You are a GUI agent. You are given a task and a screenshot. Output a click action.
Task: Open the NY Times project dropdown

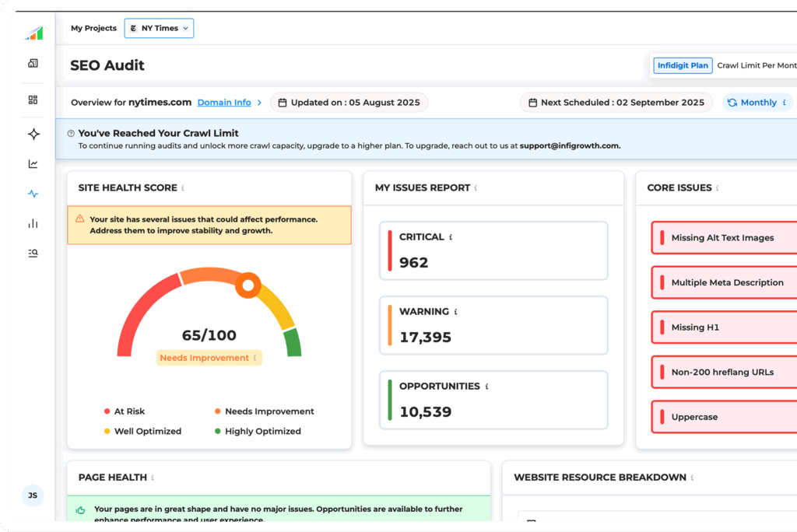click(159, 28)
